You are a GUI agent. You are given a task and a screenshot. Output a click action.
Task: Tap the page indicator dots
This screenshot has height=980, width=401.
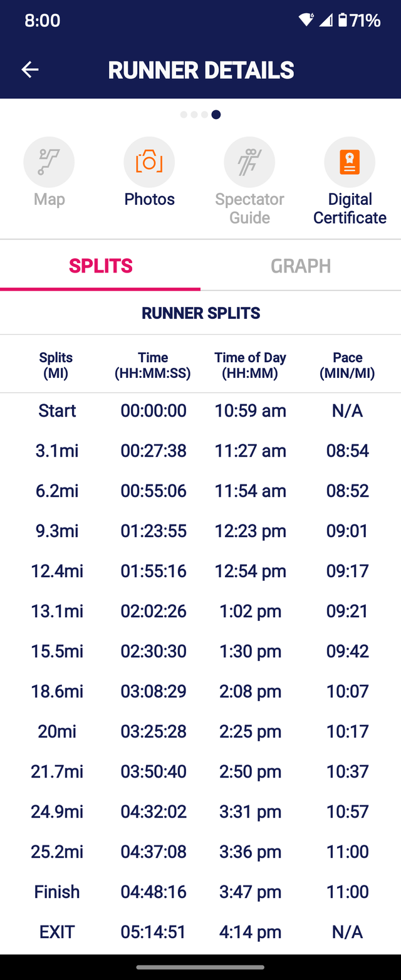(x=200, y=115)
